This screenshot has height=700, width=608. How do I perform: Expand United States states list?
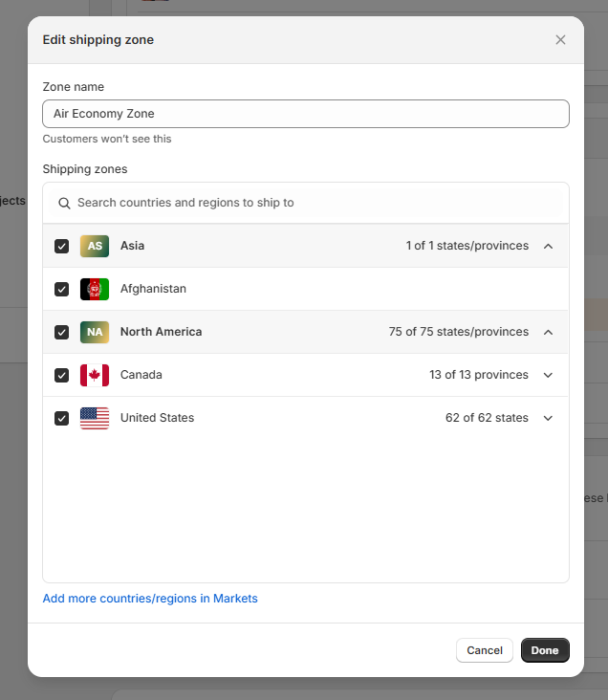point(548,418)
